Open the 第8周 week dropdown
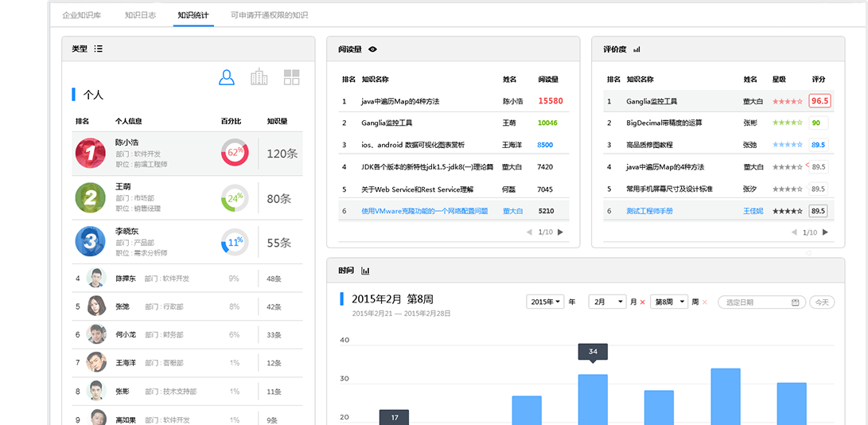 coord(669,302)
